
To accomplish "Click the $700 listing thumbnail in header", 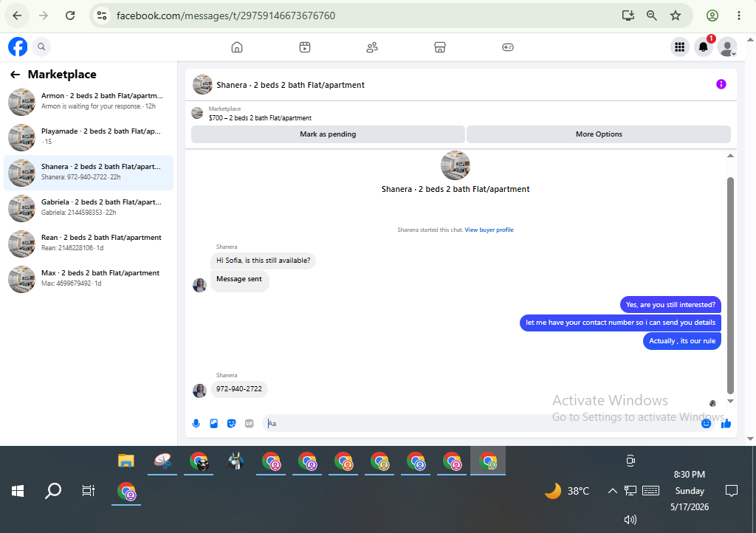I will click(197, 113).
